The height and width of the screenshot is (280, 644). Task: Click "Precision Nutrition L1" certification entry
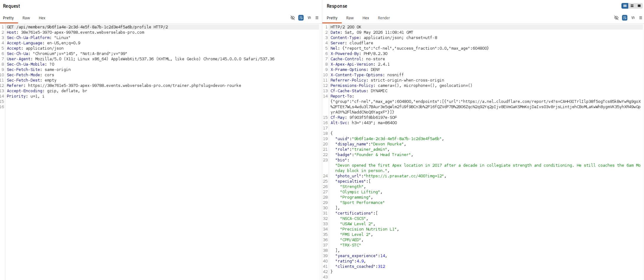click(x=368, y=229)
